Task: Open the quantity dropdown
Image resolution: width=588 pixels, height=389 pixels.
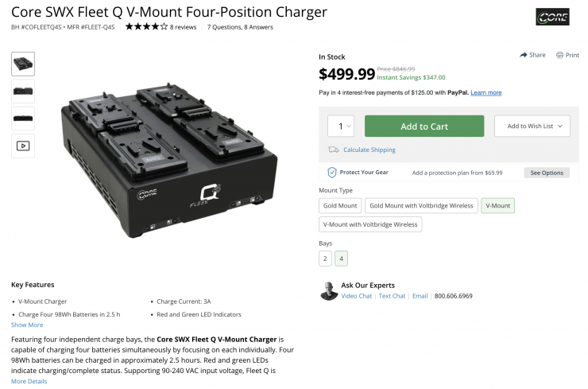Action: 342,126
